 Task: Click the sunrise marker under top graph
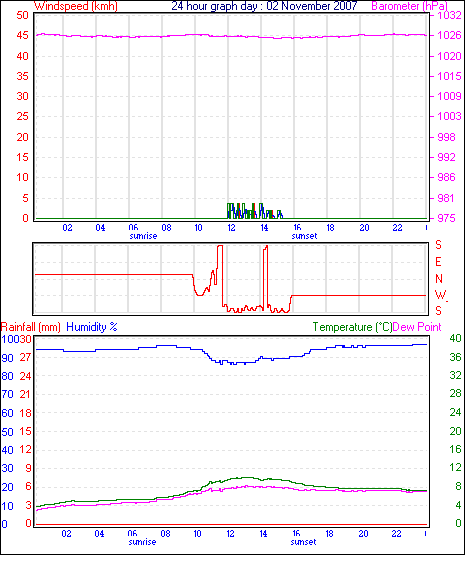coord(143,236)
